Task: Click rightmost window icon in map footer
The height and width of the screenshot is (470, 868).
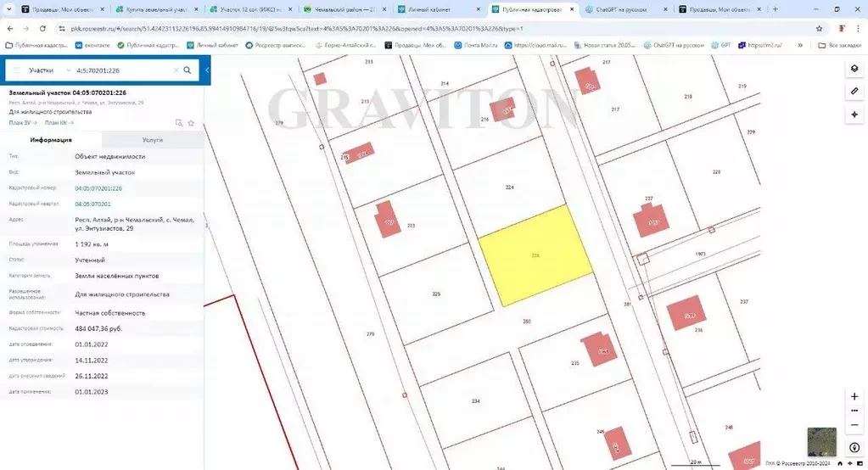Action: coord(860,463)
